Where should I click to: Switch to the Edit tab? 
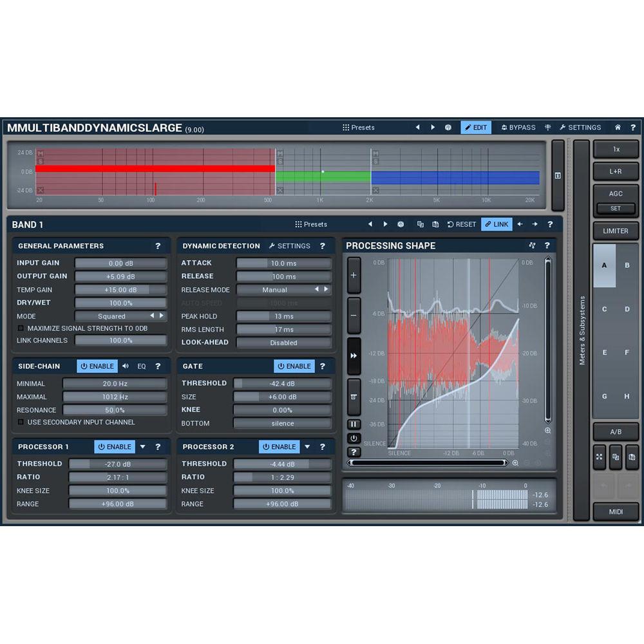[476, 128]
